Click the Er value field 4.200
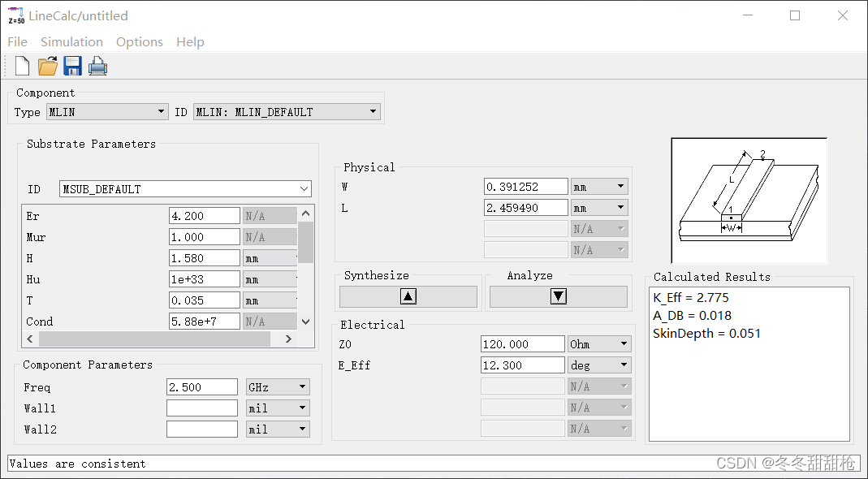Screen dimensions: 868x479 [205, 216]
